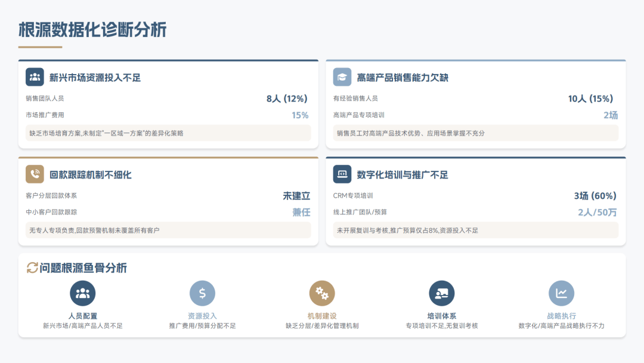Image resolution: width=644 pixels, height=363 pixels.
Task: Click the 高端产品销售能力欠缺 card heading
Action: [x=402, y=78]
